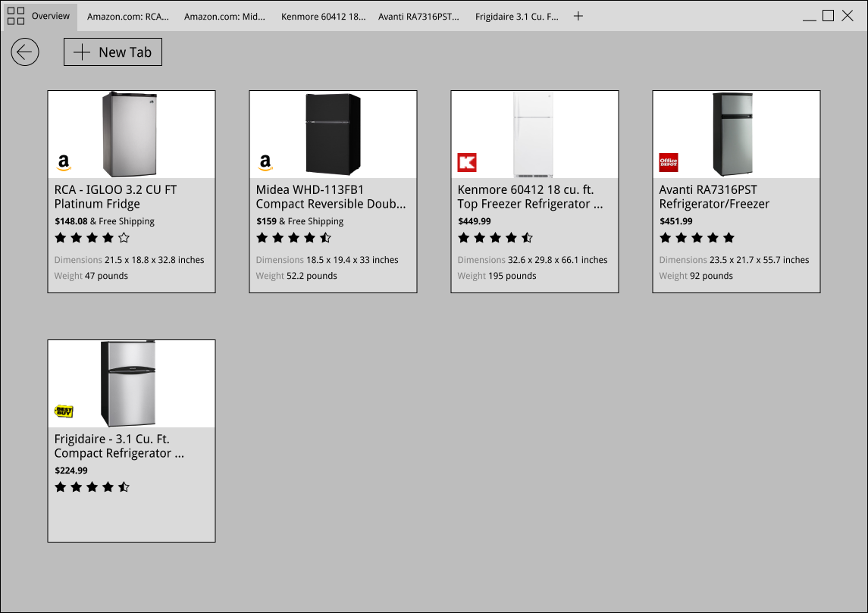Minimize the browser window

[810, 20]
